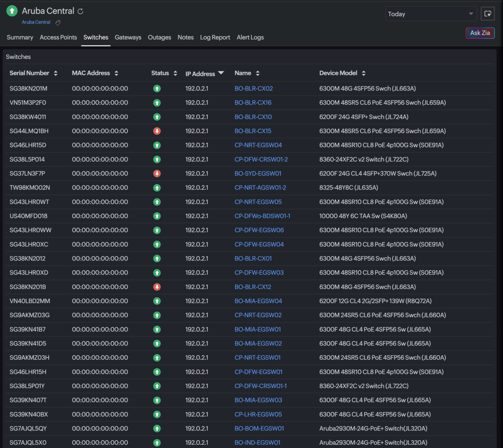Switch to the Access Points tab
Image resolution: width=503 pixels, height=448 pixels.
58,37
